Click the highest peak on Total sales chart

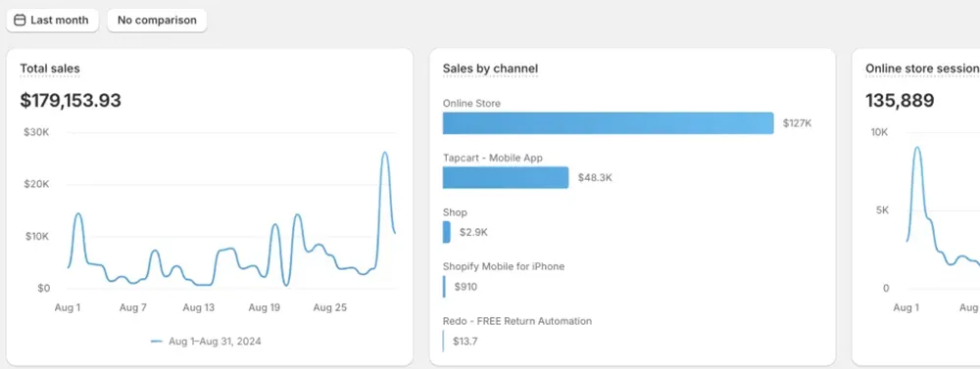tap(385, 153)
